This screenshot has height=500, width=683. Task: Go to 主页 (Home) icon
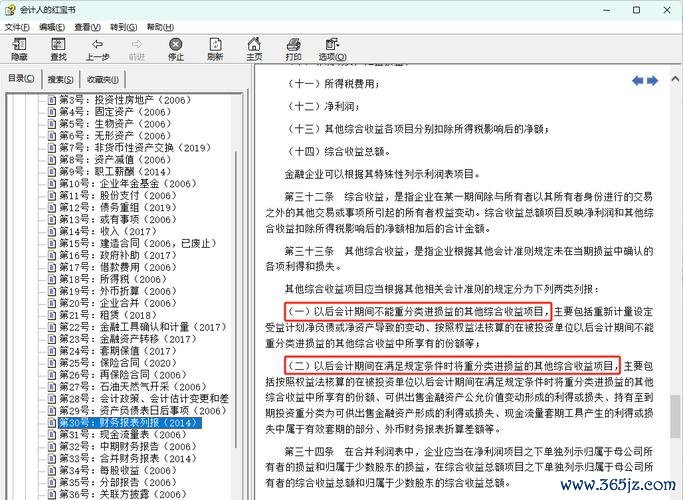(x=254, y=44)
